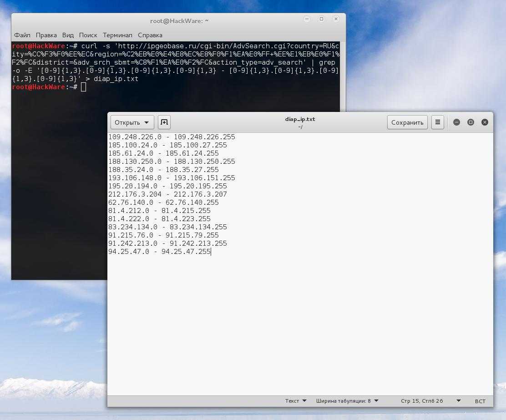Screen dimensions: 506x420
Task: Click the Сохранить save button
Action: pyautogui.click(x=407, y=122)
